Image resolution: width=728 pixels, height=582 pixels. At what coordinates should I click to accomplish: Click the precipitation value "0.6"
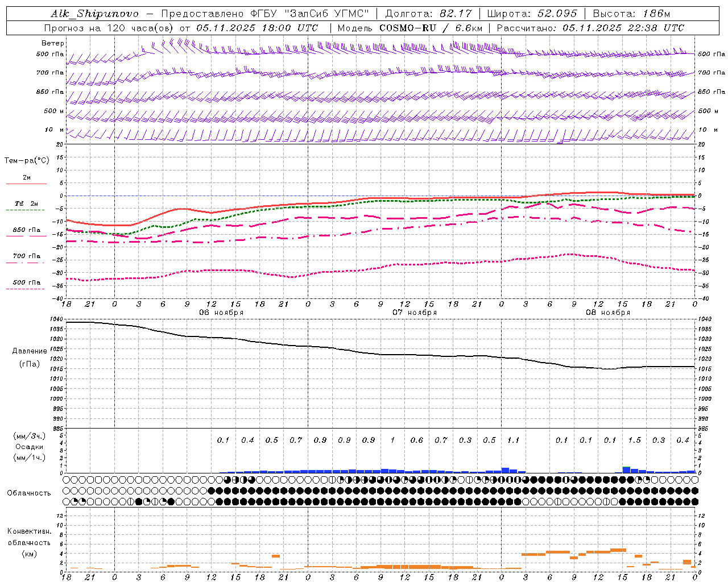coord(417,440)
